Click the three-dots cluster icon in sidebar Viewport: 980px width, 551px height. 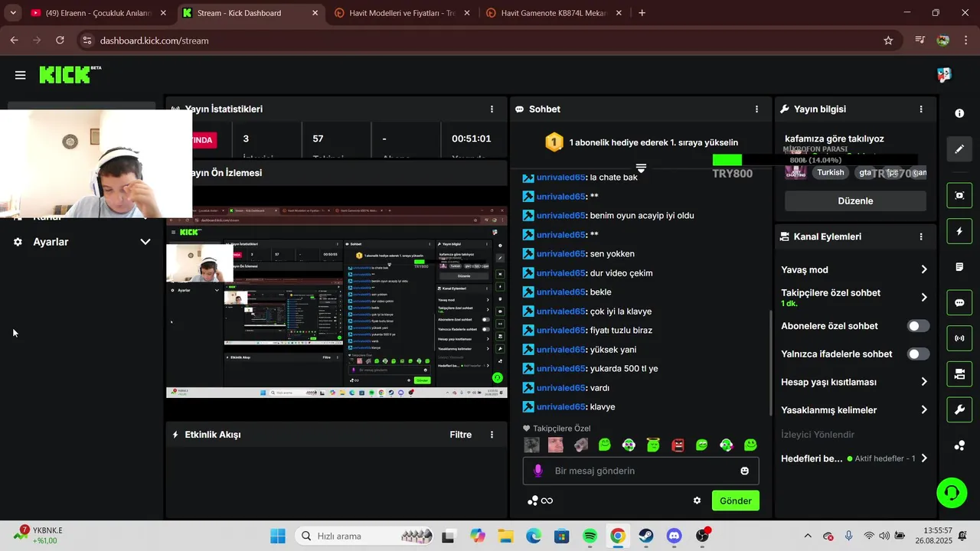tap(959, 445)
